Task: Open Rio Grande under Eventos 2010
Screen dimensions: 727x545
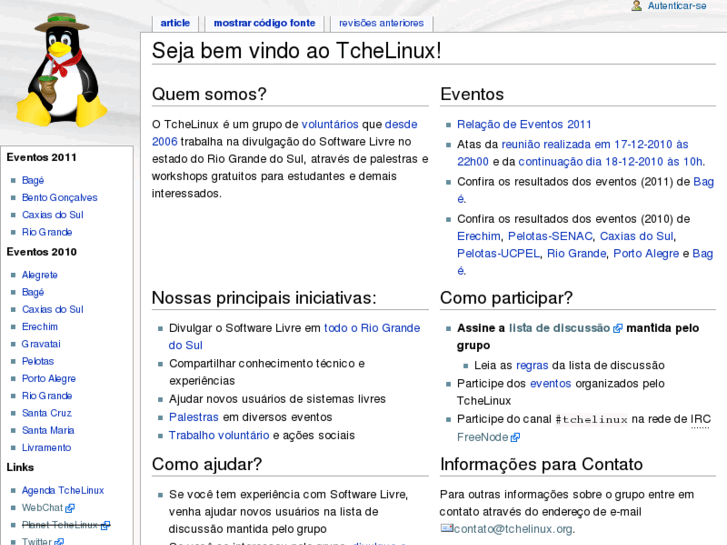Action: tap(47, 396)
